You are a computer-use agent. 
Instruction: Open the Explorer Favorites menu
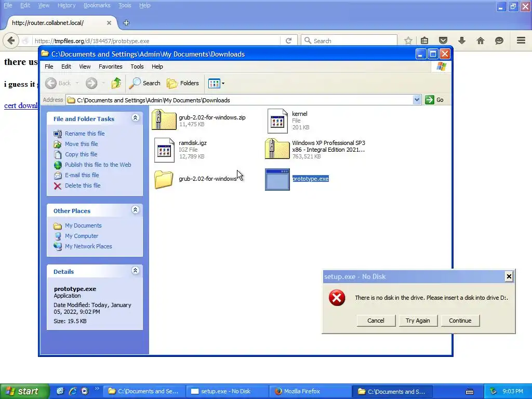tap(110, 66)
